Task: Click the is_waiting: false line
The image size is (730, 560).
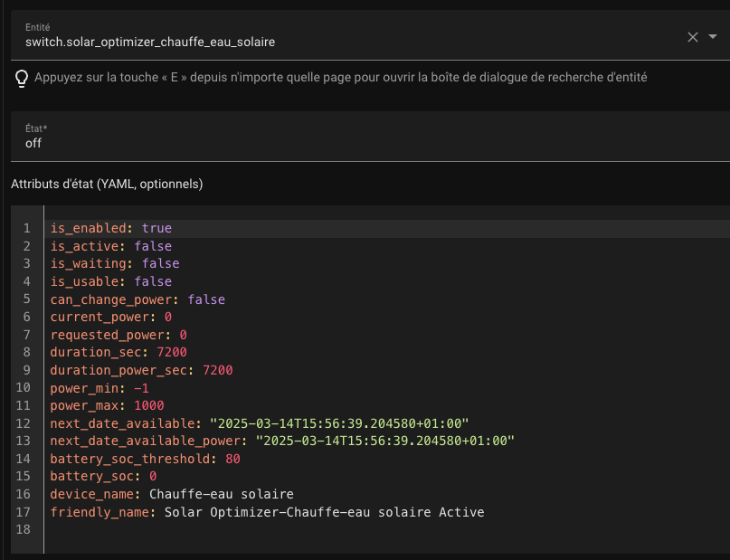Action: pos(115,264)
